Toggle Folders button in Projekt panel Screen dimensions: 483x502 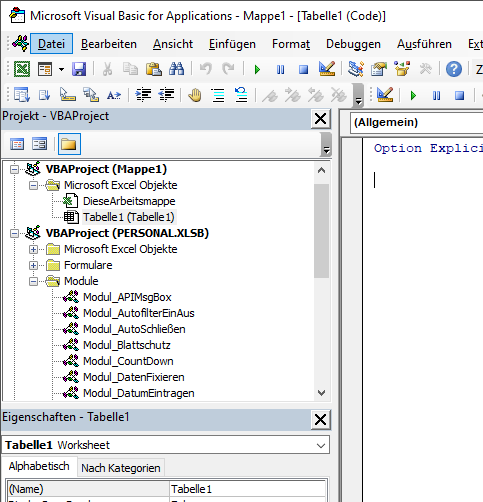coord(69,144)
